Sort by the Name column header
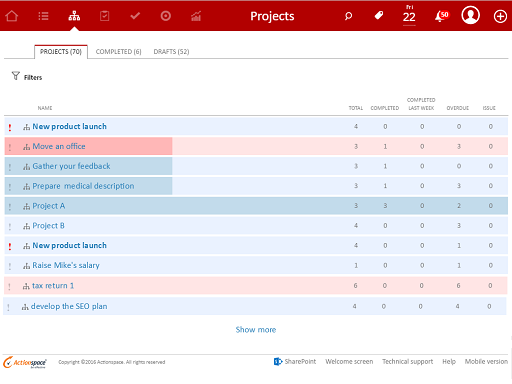This screenshot has height=384, width=512. 45,108
